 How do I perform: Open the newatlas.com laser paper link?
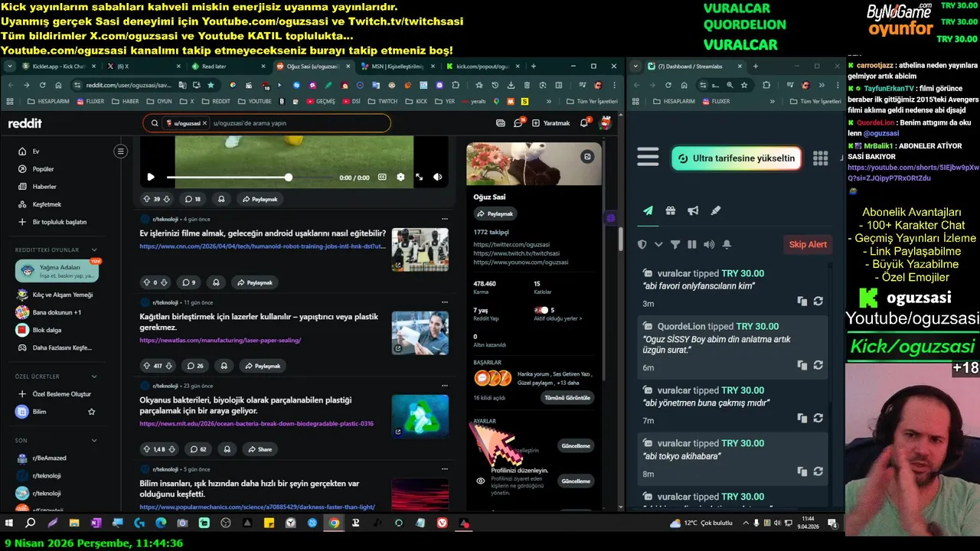(220, 340)
